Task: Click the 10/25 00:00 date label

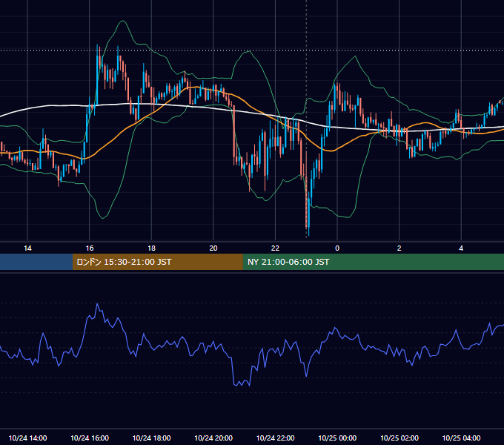Action: 337,438
